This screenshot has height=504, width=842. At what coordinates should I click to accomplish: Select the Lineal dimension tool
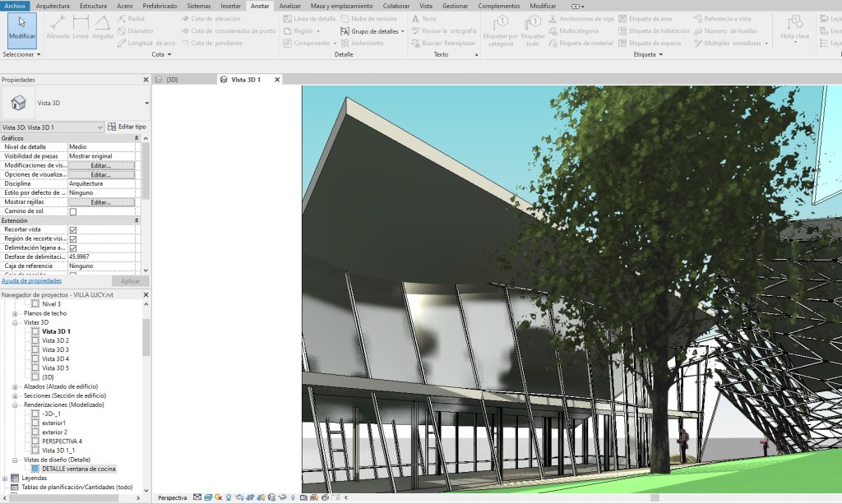click(x=81, y=26)
